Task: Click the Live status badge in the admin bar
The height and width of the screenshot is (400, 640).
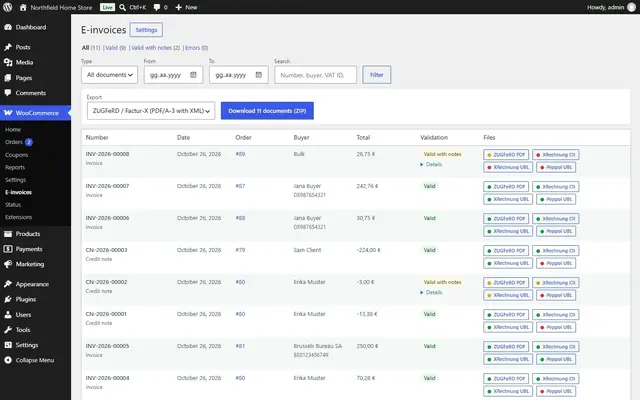Action: [107, 7]
